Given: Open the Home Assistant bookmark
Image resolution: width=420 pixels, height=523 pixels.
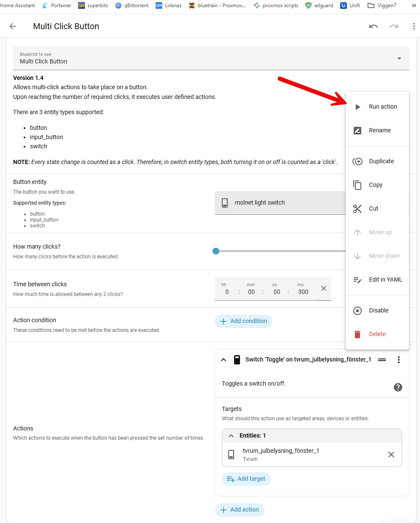Looking at the screenshot, I should 17,5.
